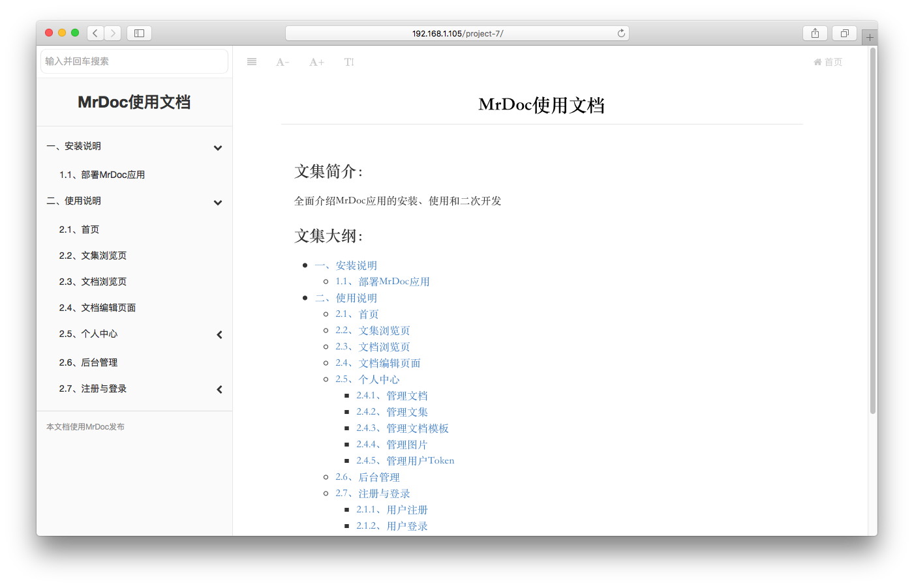Open outline link 2.1、首页

click(357, 314)
